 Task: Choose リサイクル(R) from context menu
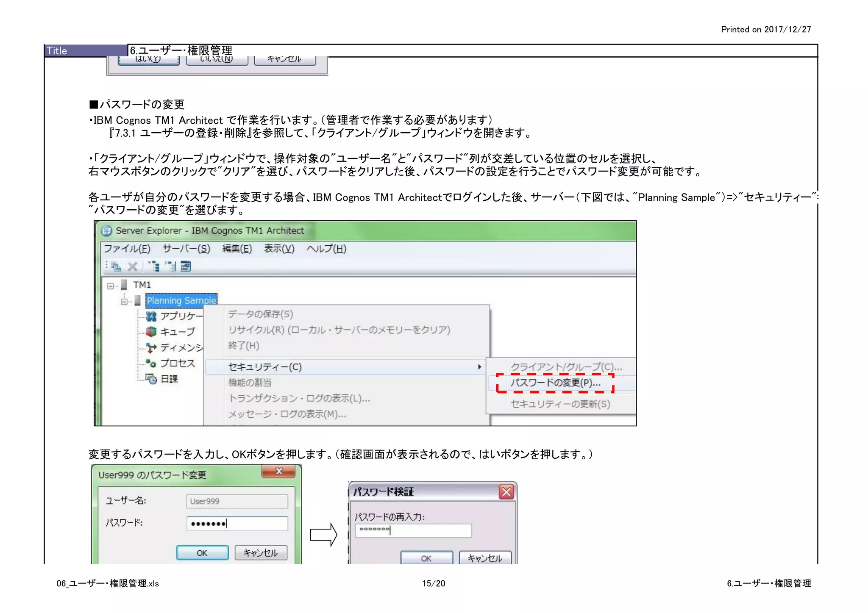339,330
